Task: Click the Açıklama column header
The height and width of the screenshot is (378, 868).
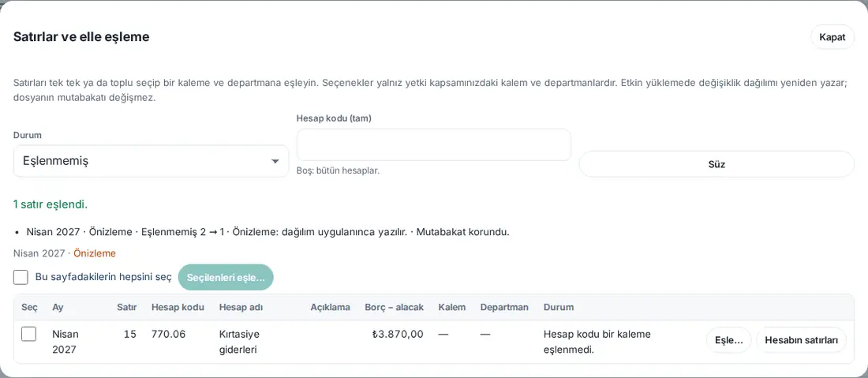Action: (x=330, y=307)
